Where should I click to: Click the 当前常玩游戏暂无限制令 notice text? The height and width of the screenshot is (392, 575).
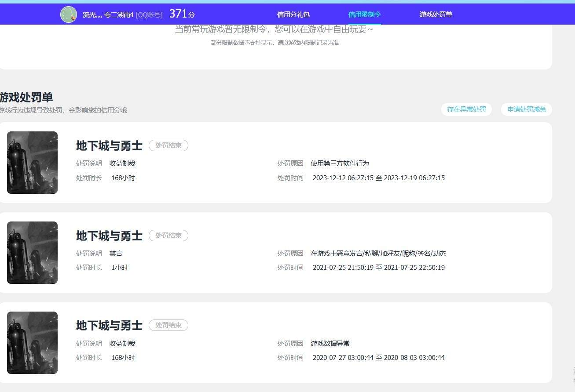tap(274, 29)
